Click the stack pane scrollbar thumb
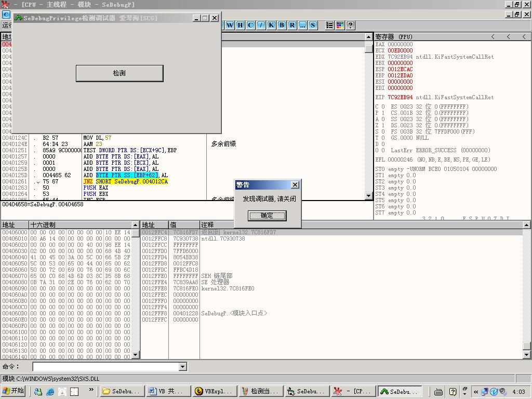The width and height of the screenshot is (532, 399). [x=527, y=345]
